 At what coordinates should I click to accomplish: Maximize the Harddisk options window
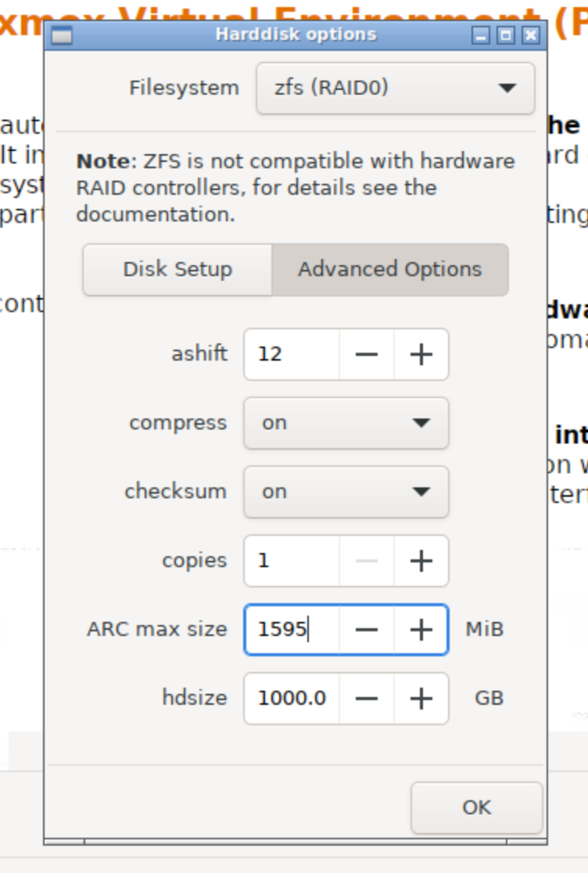click(x=506, y=36)
